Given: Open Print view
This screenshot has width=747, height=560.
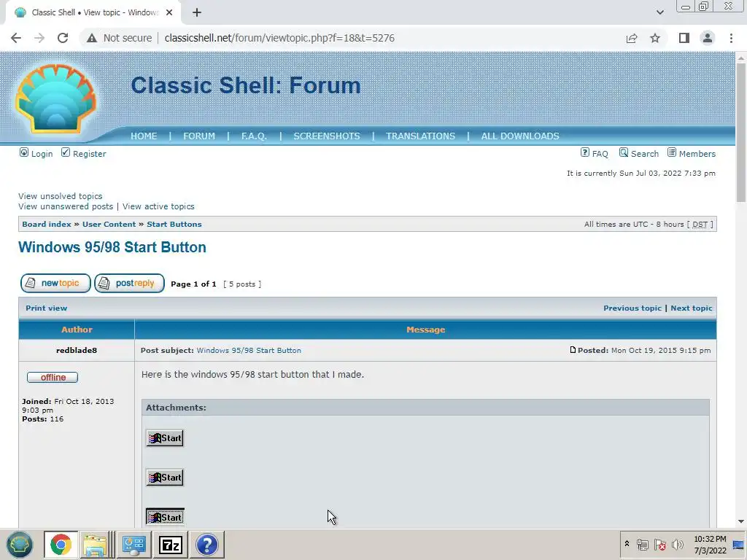Looking at the screenshot, I should coord(46,308).
